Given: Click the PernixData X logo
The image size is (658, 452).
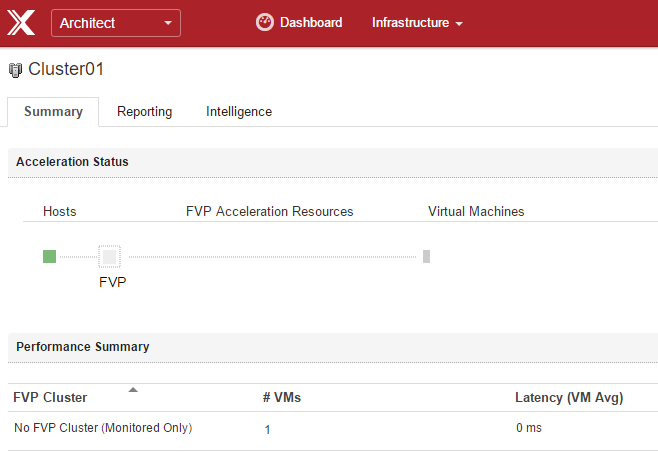Looking at the screenshot, I should pos(21,23).
